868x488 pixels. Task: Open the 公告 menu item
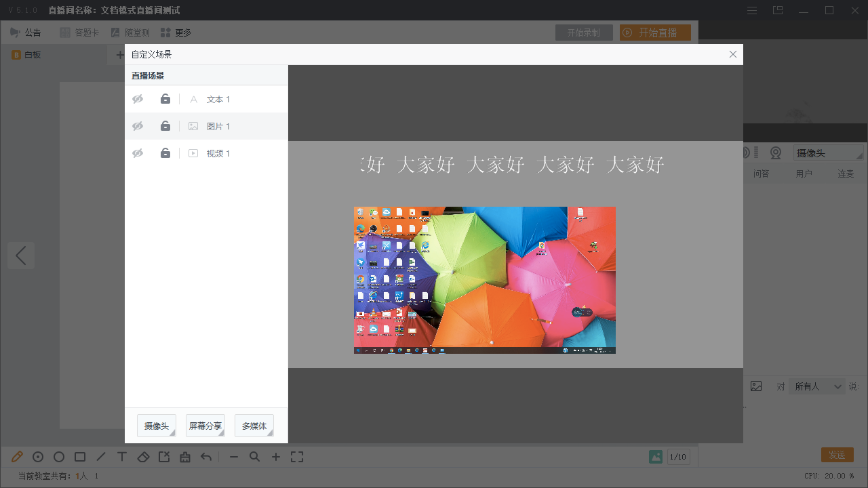coord(26,33)
